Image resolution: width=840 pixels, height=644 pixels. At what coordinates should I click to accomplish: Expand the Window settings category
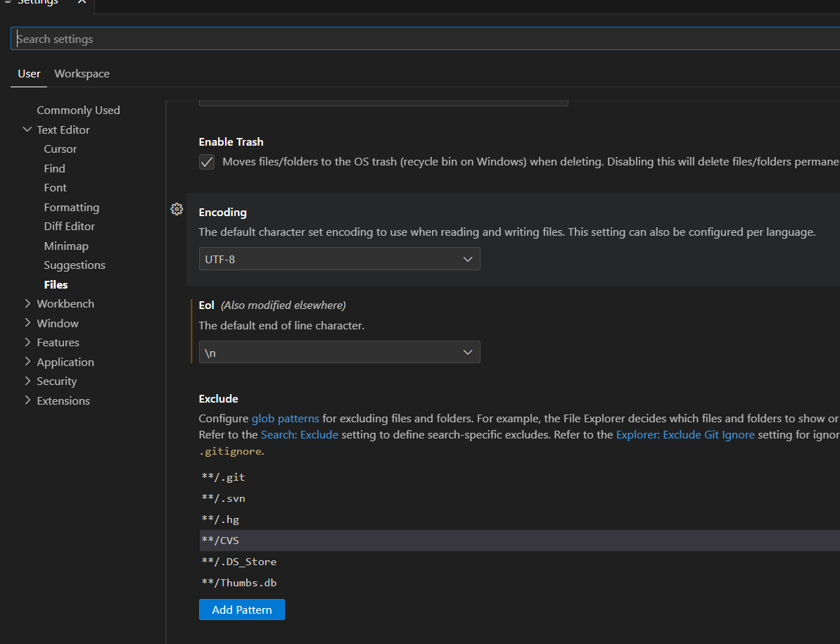[x=27, y=323]
